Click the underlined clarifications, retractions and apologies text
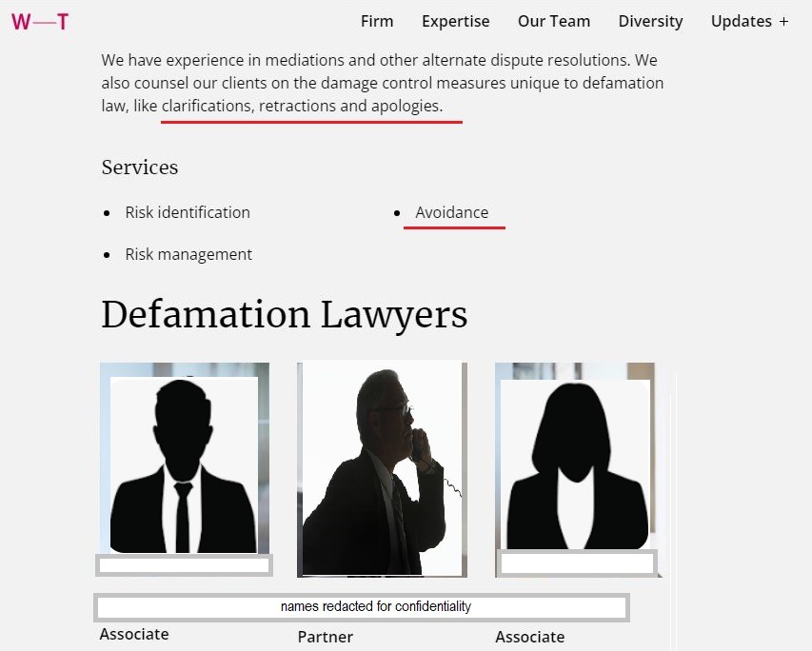The image size is (812, 651). (x=302, y=106)
